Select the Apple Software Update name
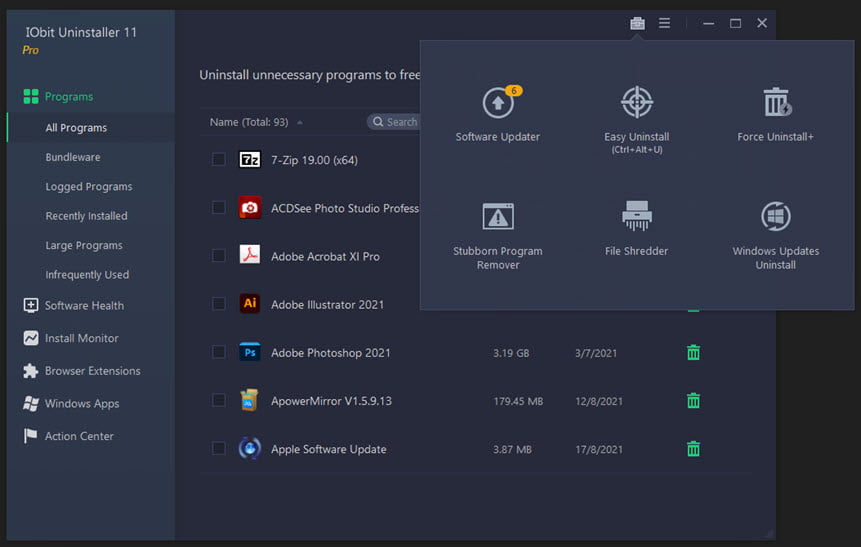 [x=328, y=449]
